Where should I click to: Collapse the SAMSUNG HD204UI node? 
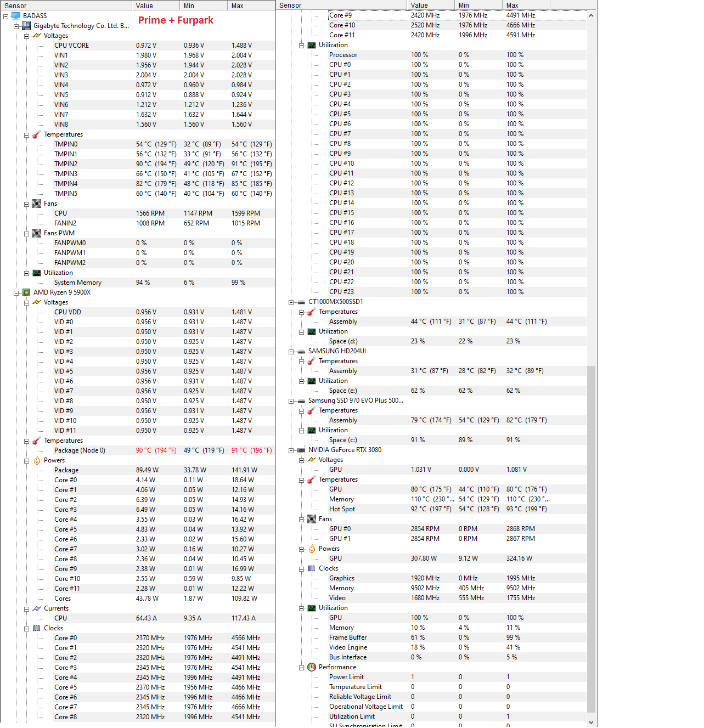tap(291, 352)
